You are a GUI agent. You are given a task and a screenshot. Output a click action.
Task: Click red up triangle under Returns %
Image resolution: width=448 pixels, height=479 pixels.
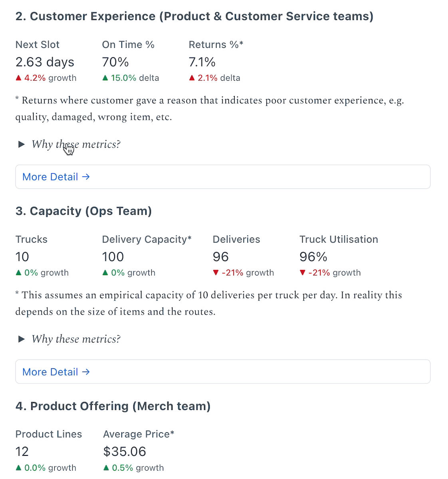(x=192, y=78)
